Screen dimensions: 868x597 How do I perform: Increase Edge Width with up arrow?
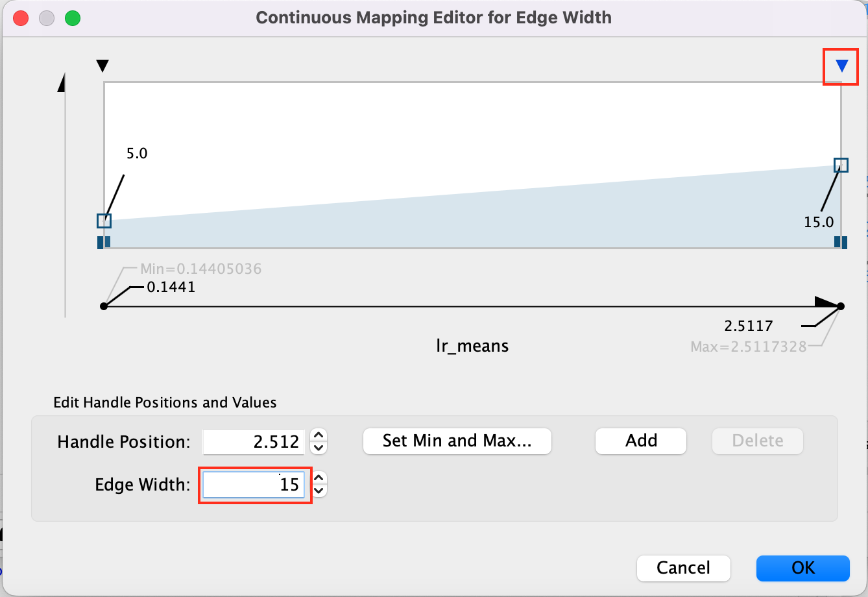(x=319, y=478)
